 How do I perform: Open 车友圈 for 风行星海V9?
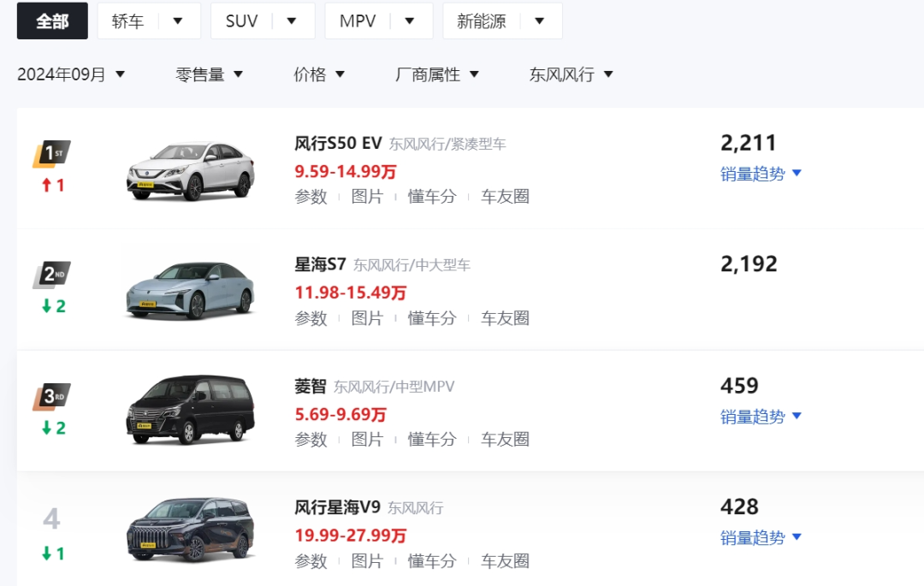tap(505, 561)
